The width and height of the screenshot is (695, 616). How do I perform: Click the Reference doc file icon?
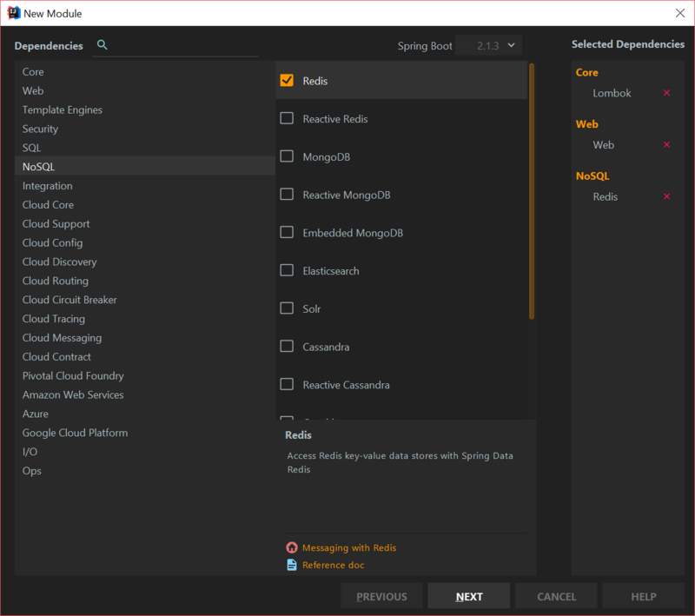click(x=292, y=566)
